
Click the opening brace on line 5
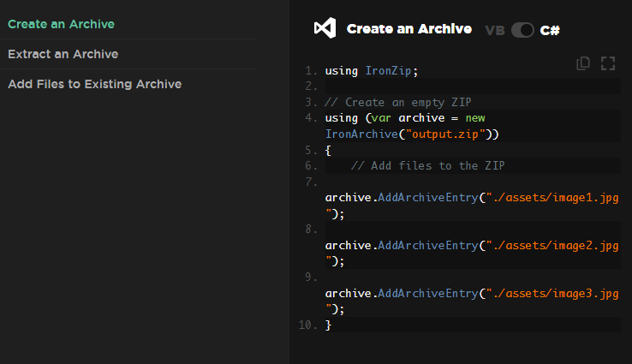(328, 150)
